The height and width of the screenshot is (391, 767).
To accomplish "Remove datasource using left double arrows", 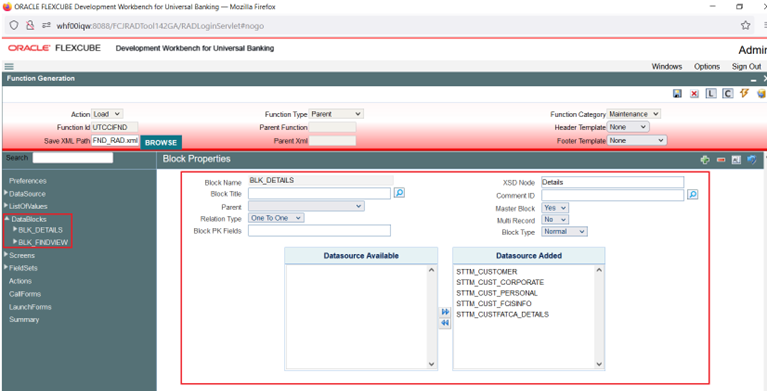I will click(x=445, y=323).
